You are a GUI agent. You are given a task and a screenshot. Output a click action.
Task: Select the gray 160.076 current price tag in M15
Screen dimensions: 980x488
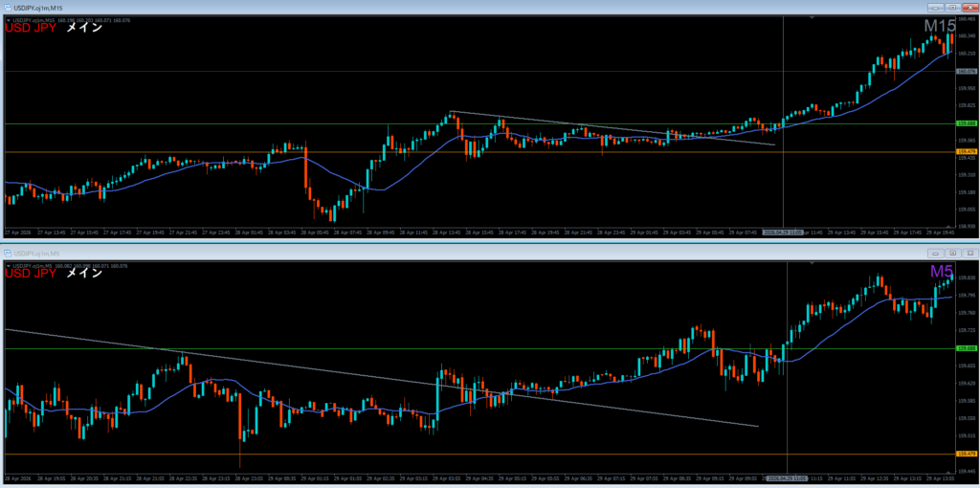[967, 71]
